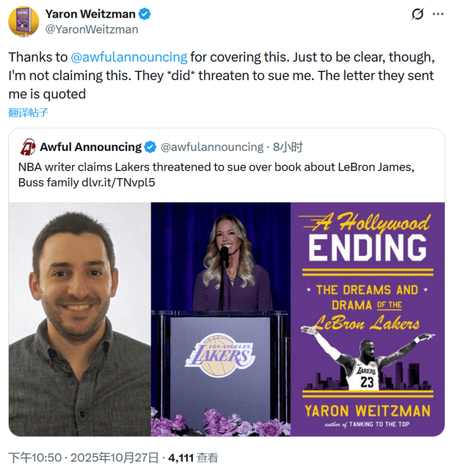Click the main tweet body text

(221, 76)
